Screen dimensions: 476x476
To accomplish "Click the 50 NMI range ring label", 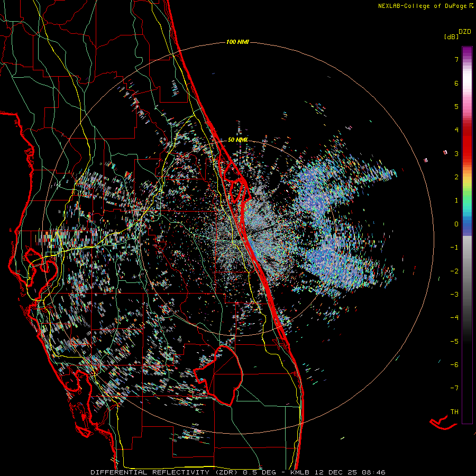I will click(x=238, y=140).
